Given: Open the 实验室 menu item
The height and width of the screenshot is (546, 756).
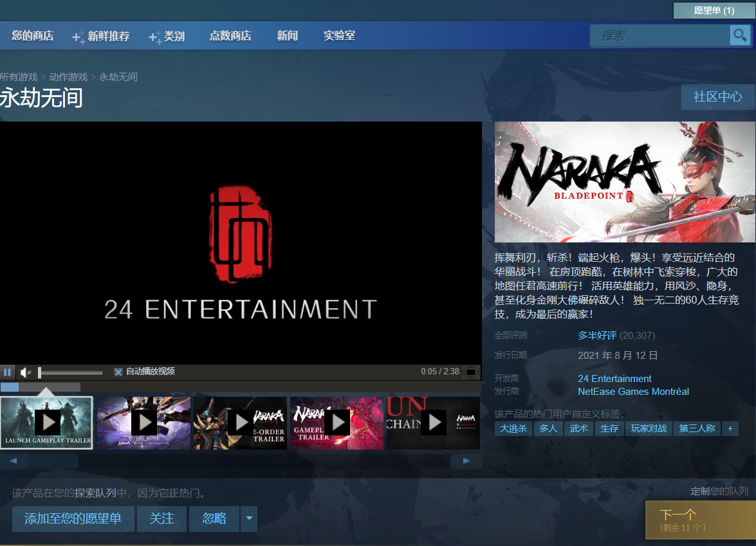Looking at the screenshot, I should (x=340, y=35).
